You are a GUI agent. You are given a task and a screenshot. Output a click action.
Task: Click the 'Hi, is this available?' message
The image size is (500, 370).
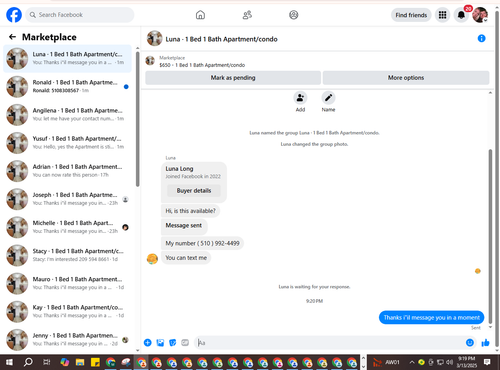coord(191,211)
